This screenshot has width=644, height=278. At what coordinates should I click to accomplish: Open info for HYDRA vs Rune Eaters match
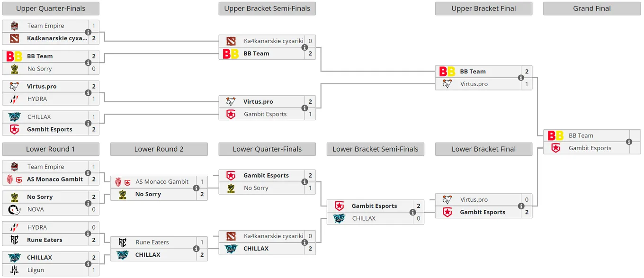(88, 233)
